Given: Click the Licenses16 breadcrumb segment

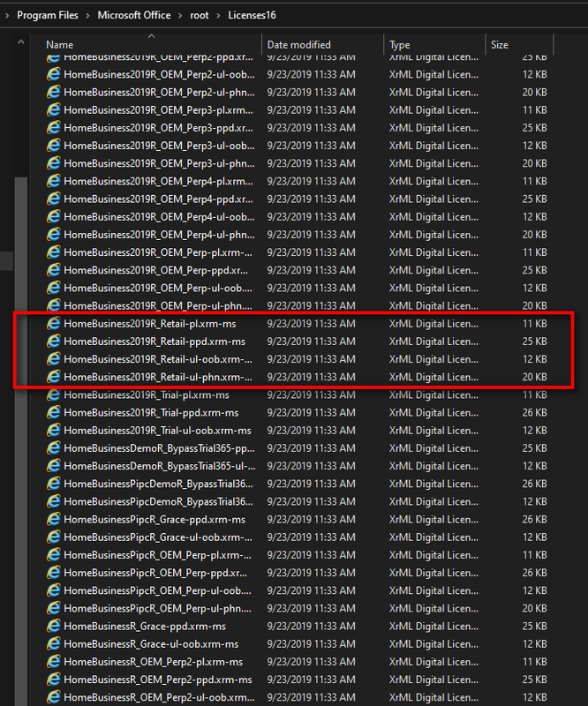Looking at the screenshot, I should pos(252,15).
